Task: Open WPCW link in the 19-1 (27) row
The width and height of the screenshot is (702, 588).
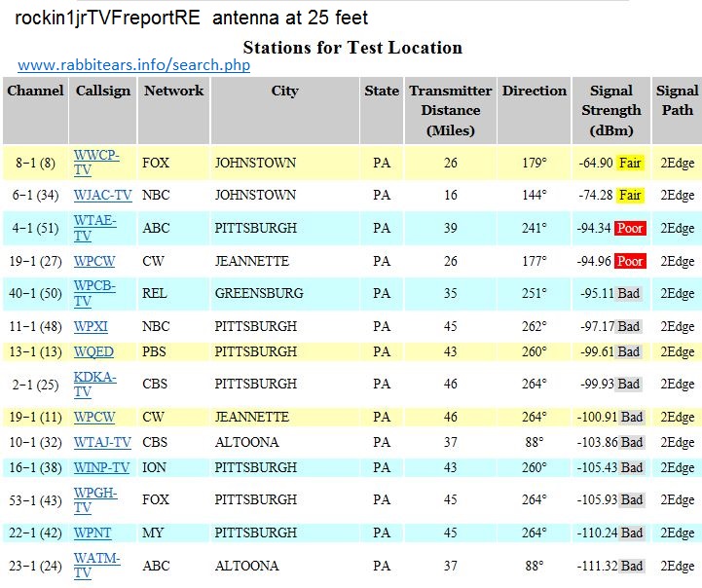Action: pos(94,261)
